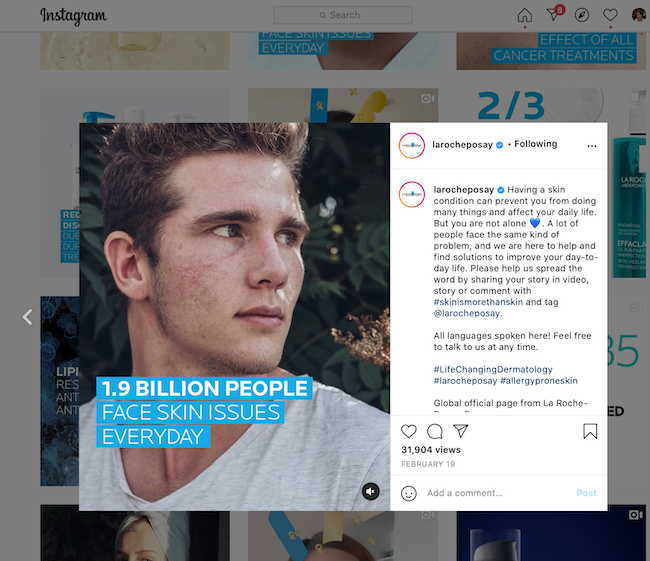Click the comment speech bubble icon
This screenshot has height=561, width=650.
[434, 431]
